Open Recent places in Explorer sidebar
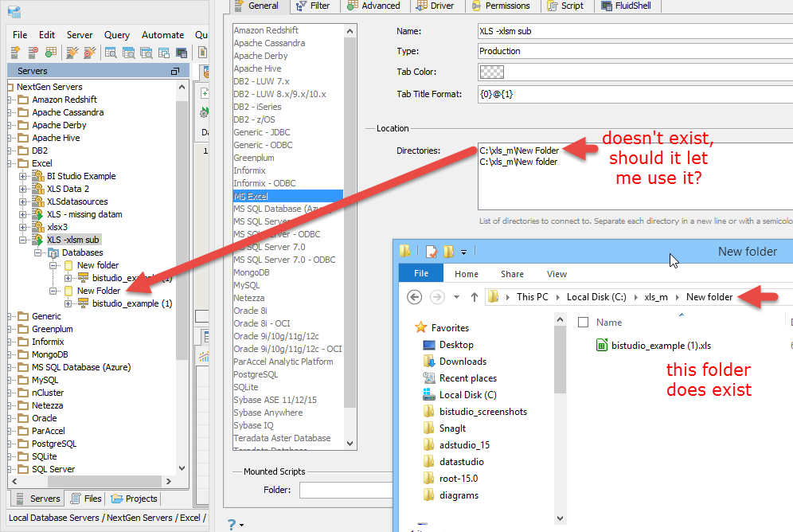This screenshot has width=793, height=532. (x=468, y=378)
